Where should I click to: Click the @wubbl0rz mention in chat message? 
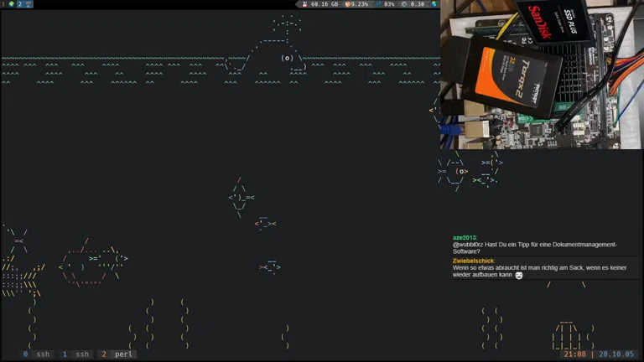coord(472,245)
